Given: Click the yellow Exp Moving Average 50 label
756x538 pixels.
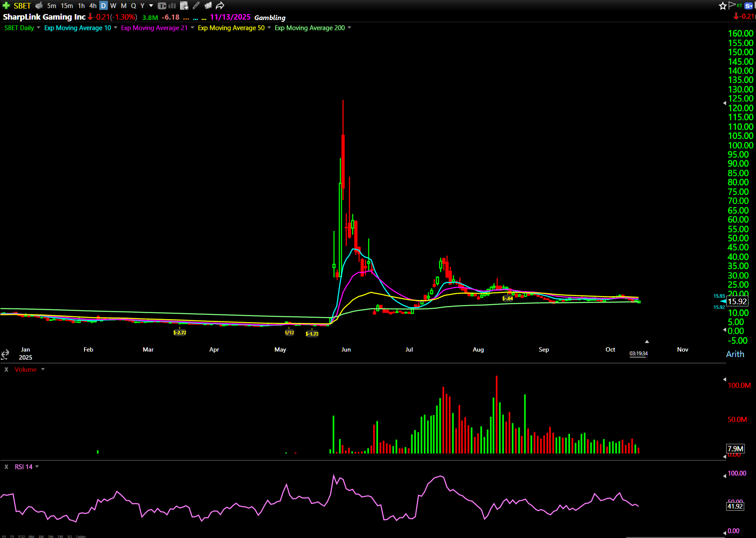Looking at the screenshot, I should tap(231, 28).
